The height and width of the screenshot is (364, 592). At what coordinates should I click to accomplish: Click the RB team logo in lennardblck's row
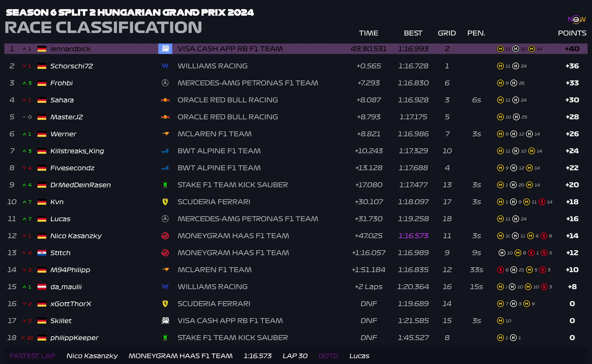165,49
